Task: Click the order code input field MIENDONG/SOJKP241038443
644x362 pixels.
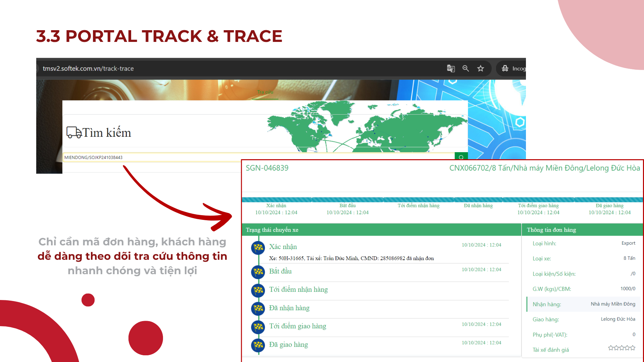Action: [258, 157]
